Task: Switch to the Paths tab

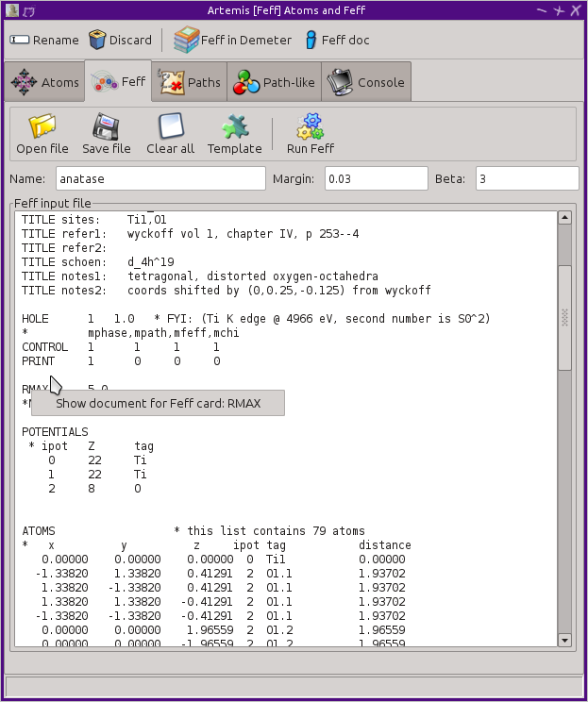Action: (x=189, y=82)
